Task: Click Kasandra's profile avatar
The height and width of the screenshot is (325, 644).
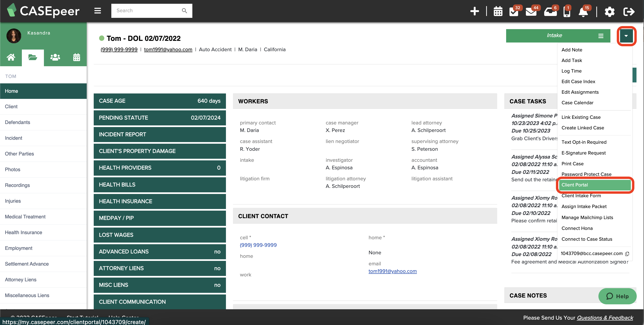Action: click(x=14, y=35)
